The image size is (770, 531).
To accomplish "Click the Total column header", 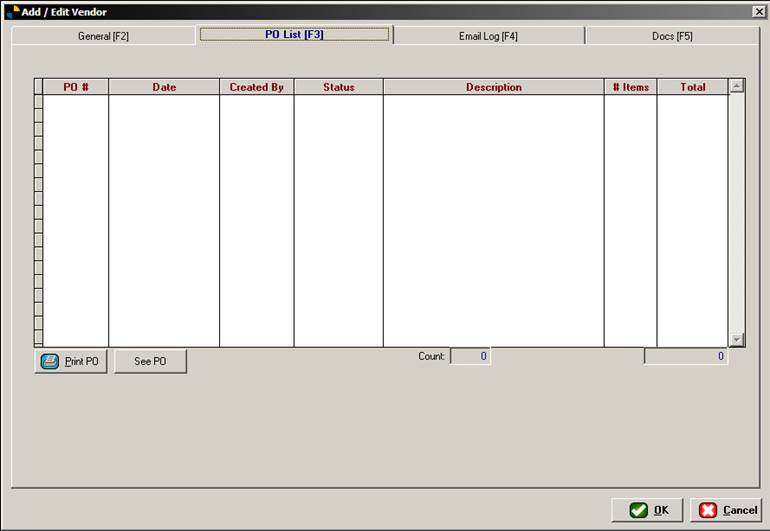I will pos(692,87).
